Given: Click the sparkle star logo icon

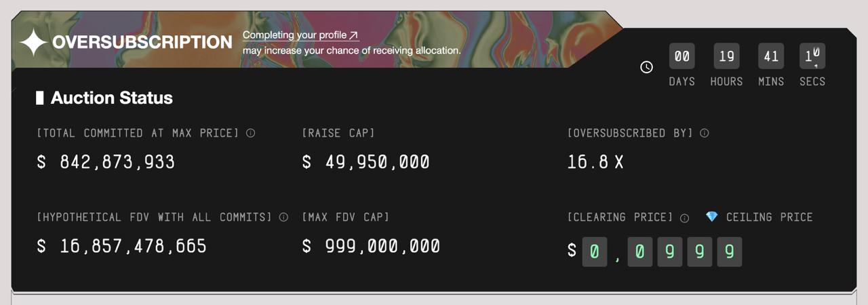Looking at the screenshot, I should tap(33, 43).
